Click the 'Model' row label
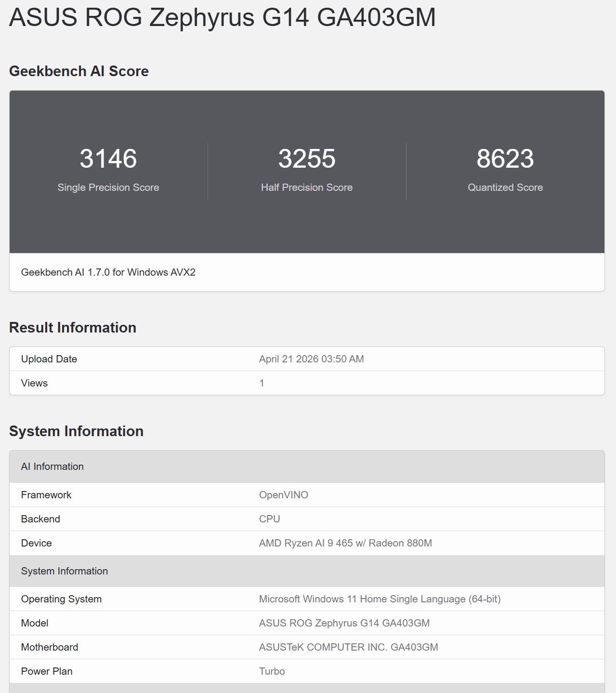616x693 pixels. point(35,623)
